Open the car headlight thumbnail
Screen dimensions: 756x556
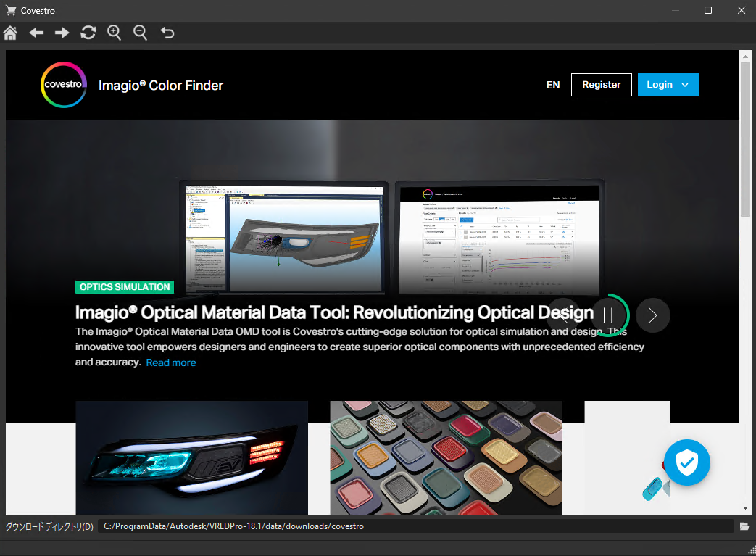tap(192, 457)
